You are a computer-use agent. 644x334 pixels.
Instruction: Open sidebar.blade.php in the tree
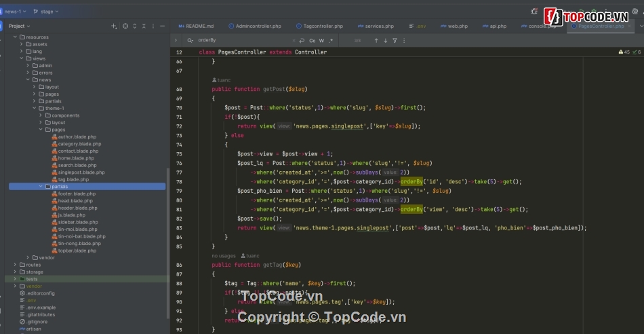[x=75, y=222]
